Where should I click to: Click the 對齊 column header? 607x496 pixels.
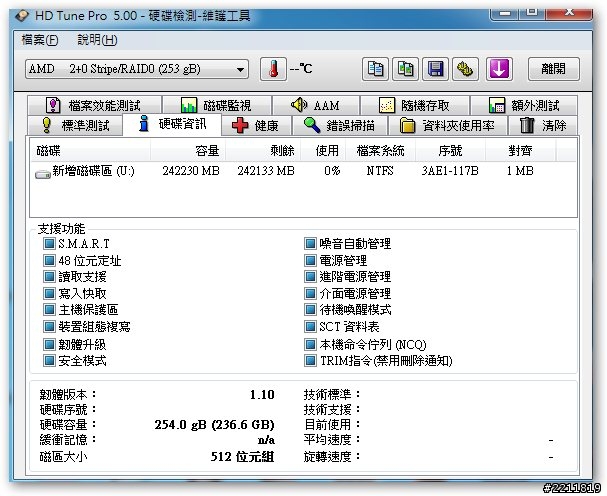[520, 150]
